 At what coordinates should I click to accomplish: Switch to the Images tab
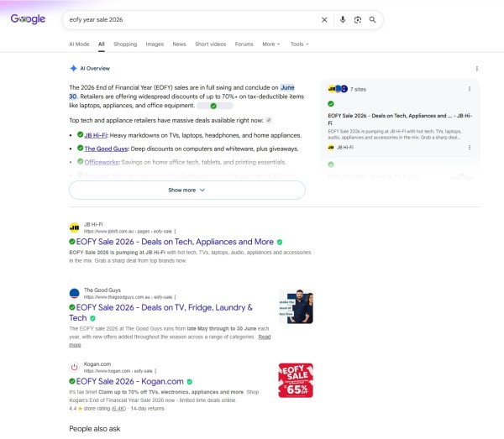coord(155,44)
